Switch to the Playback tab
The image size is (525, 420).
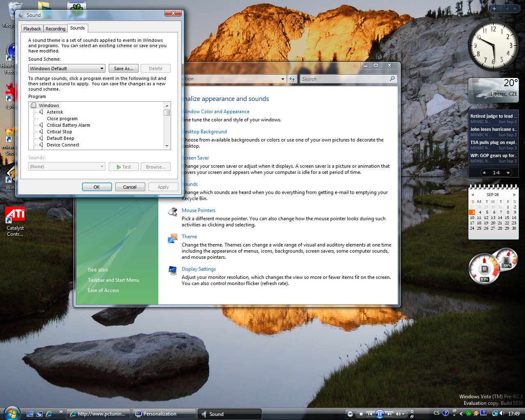(x=32, y=29)
